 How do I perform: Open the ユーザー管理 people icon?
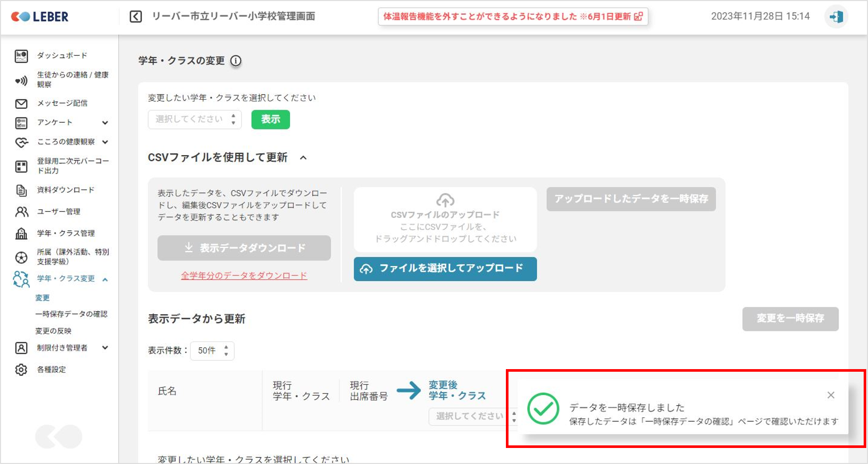(x=21, y=212)
